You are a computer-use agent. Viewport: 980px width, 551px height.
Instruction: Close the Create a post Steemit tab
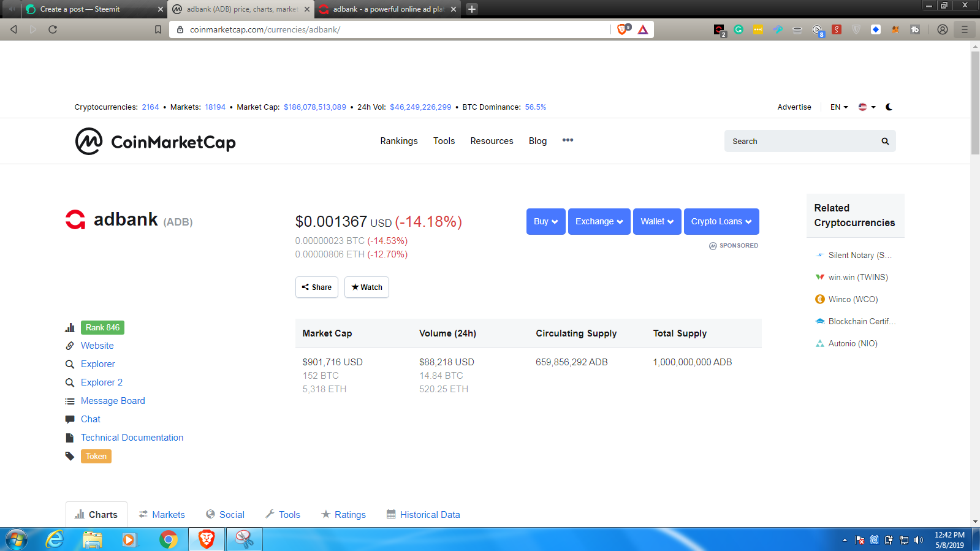pyautogui.click(x=161, y=9)
